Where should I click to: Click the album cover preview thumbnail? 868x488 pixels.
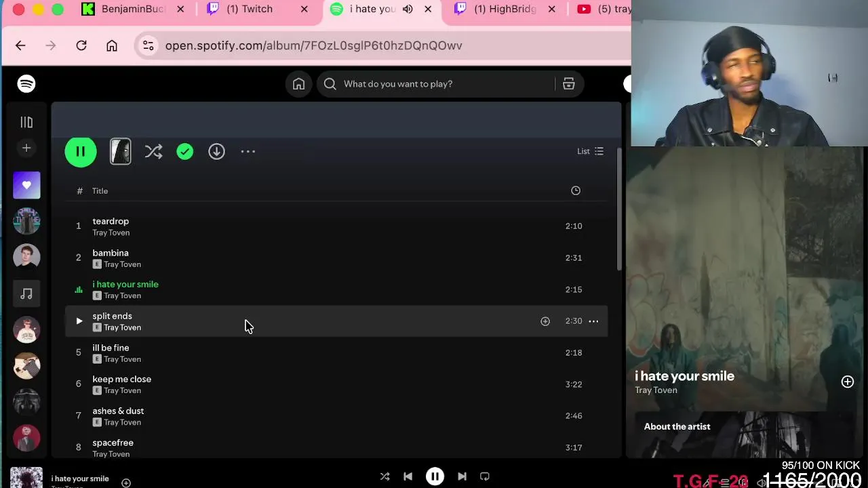pos(121,151)
